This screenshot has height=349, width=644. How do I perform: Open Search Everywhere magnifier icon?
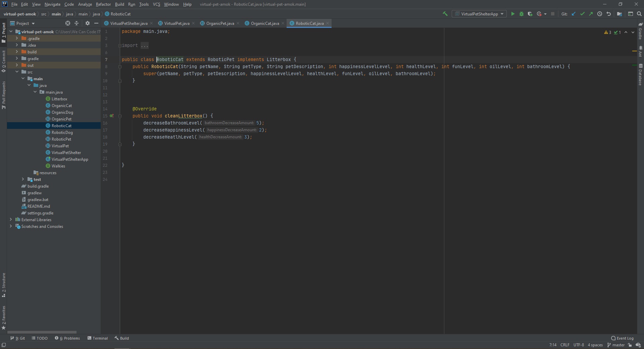coord(639,14)
